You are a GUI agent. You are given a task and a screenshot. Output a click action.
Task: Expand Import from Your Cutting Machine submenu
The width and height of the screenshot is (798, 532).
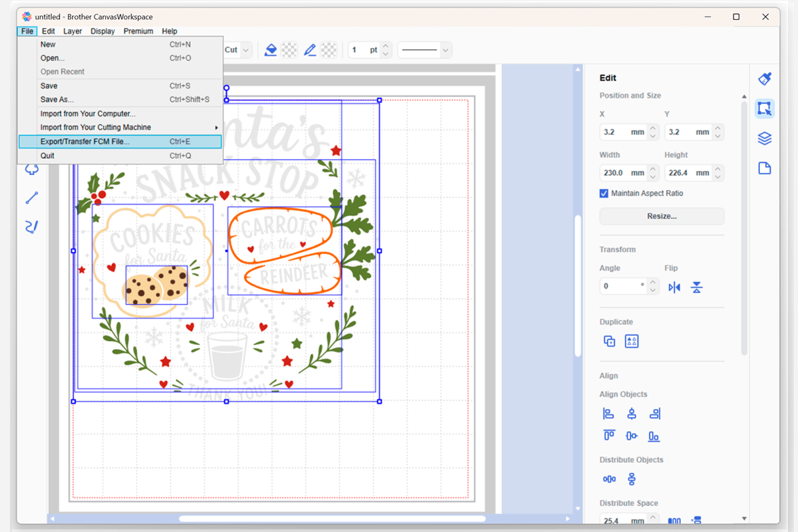coord(120,127)
